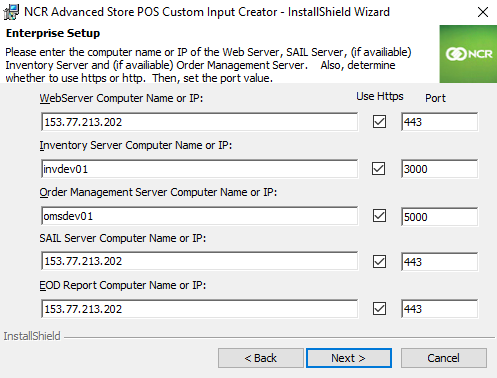
Task: Cancel the installation wizard
Action: [444, 358]
